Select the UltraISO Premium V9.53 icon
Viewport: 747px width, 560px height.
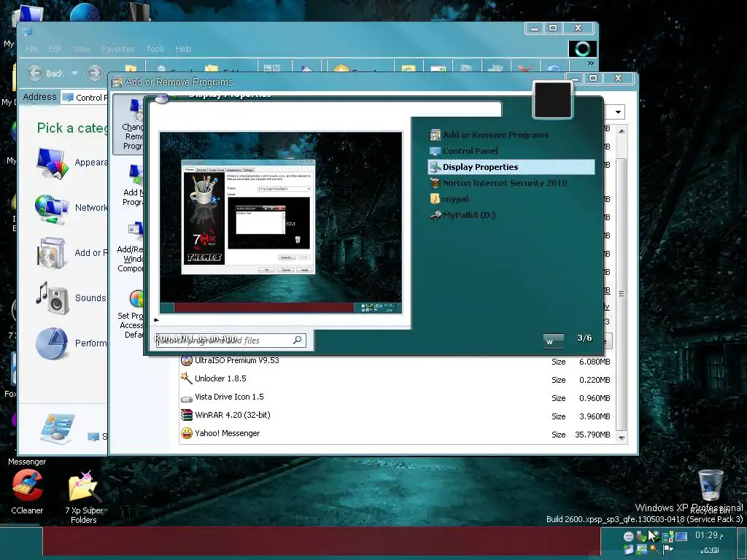click(x=187, y=360)
